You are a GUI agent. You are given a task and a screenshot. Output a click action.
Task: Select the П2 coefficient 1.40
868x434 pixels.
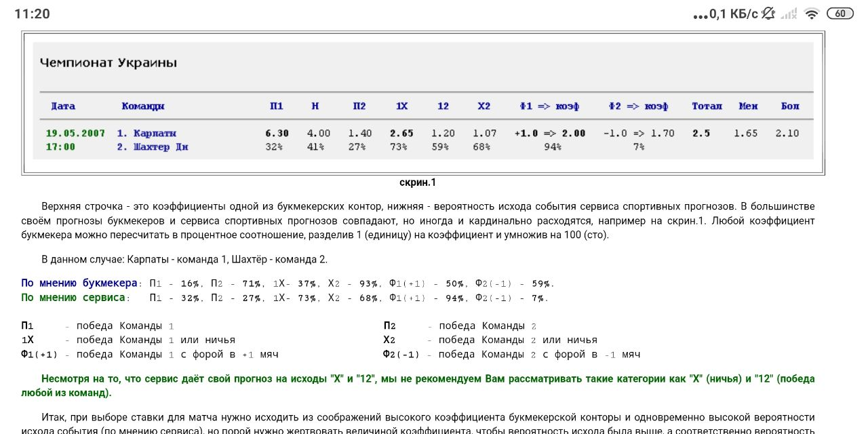point(359,133)
